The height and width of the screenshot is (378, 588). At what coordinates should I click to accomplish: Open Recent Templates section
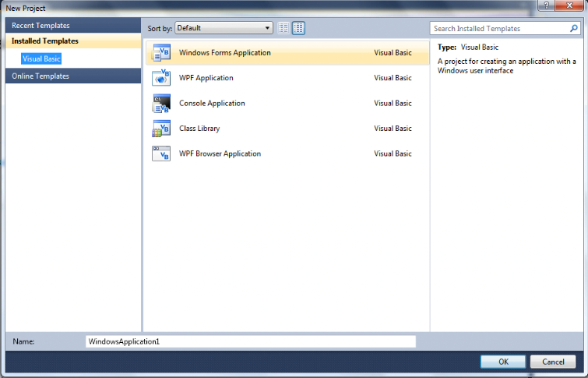tap(73, 26)
